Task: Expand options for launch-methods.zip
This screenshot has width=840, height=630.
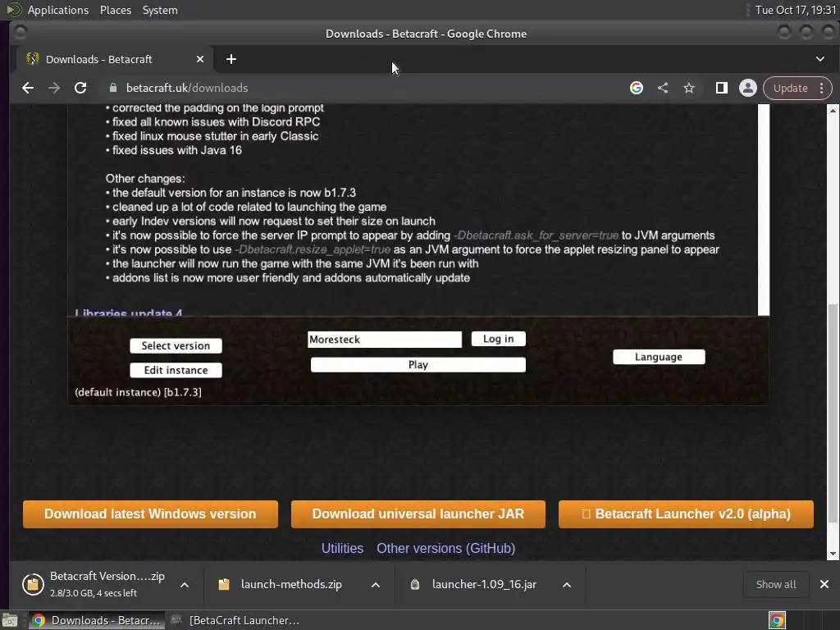Action: 376,584
